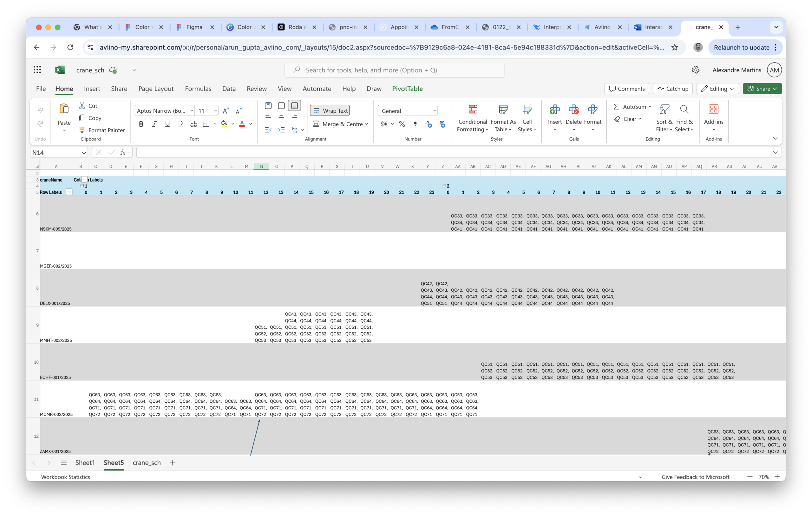Centre text horizontally
The width and height of the screenshot is (812, 516).
[x=281, y=118]
